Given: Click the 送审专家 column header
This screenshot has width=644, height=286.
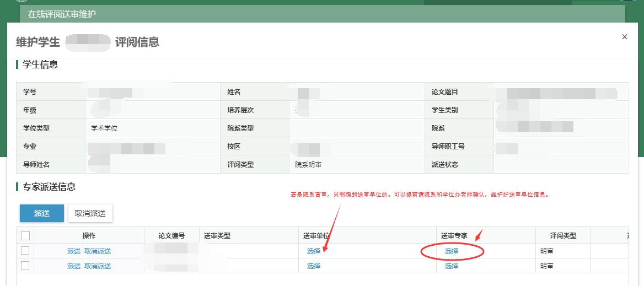Looking at the screenshot, I should (x=454, y=236).
